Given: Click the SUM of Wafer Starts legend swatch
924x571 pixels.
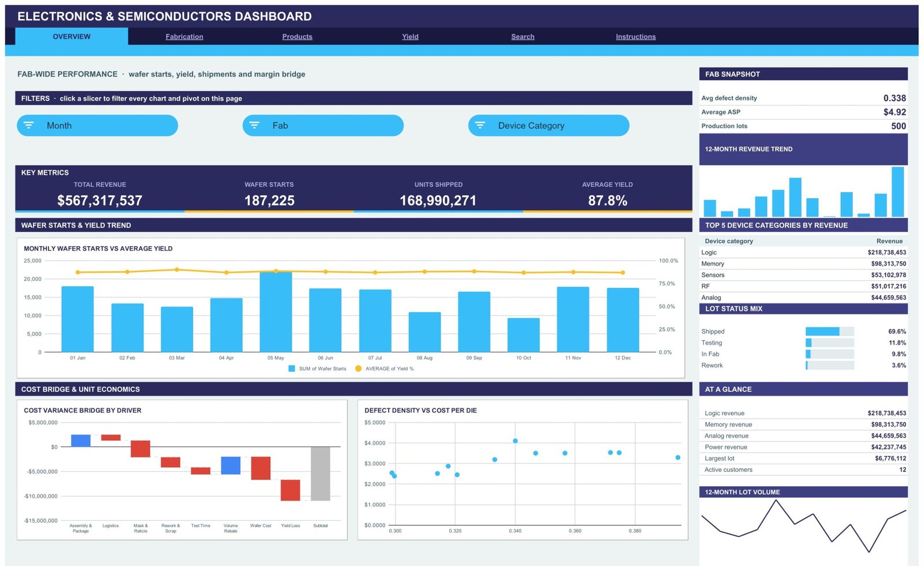Looking at the screenshot, I should 292,369.
